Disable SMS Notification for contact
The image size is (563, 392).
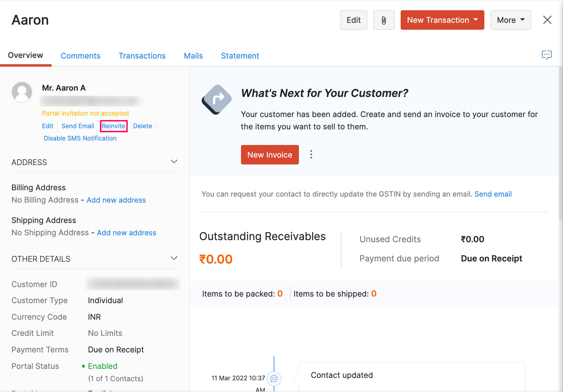pyautogui.click(x=80, y=138)
